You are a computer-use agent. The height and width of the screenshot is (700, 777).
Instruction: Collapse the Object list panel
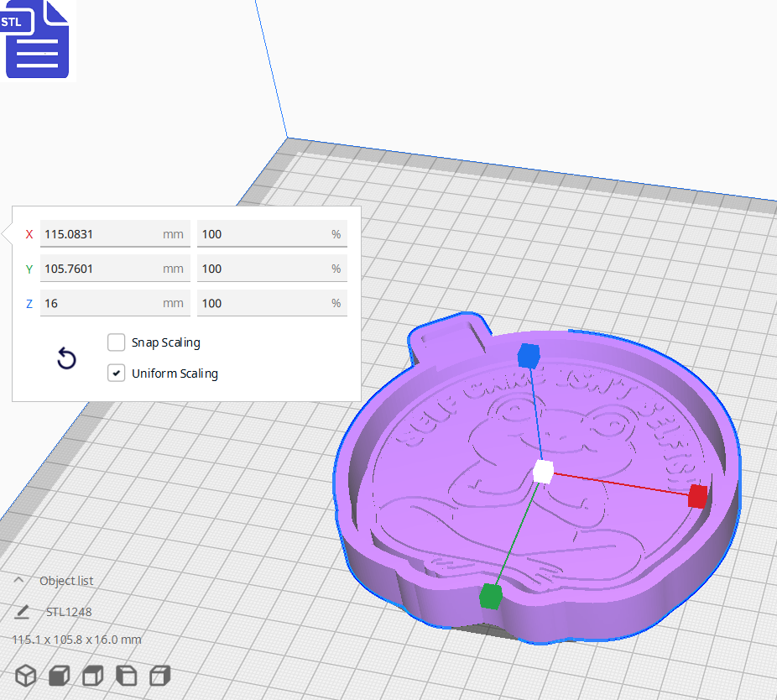pos(20,579)
